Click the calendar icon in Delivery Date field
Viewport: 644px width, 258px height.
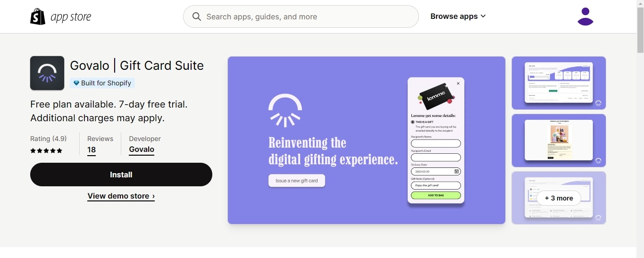tap(456, 172)
